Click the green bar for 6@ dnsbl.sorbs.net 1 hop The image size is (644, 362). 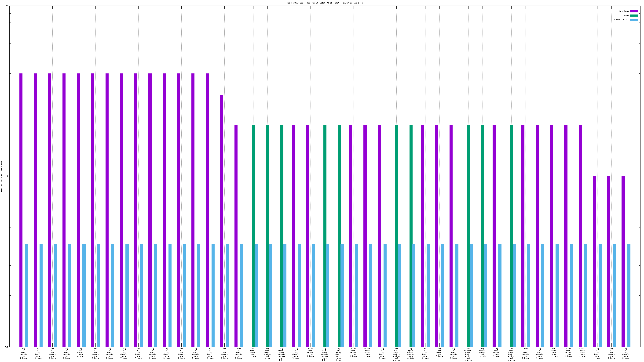253,235
